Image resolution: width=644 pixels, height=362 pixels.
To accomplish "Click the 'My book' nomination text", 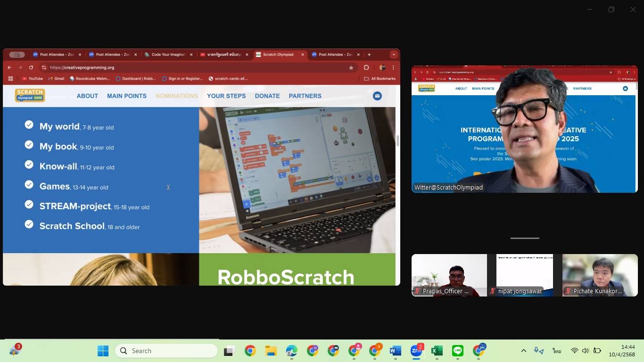I will pyautogui.click(x=58, y=147).
